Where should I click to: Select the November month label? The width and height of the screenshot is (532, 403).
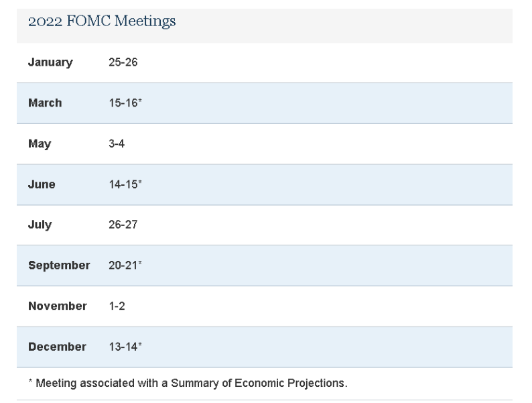pyautogui.click(x=58, y=306)
